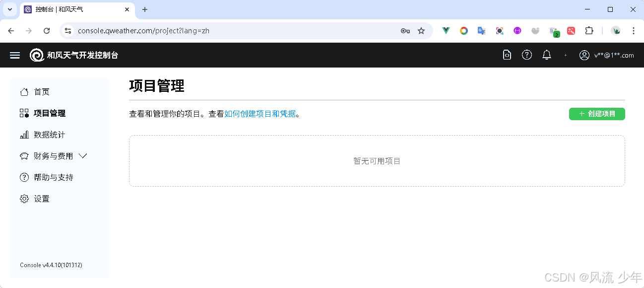Open the Vue devtools extension icon
644x288 pixels.
(x=446, y=31)
